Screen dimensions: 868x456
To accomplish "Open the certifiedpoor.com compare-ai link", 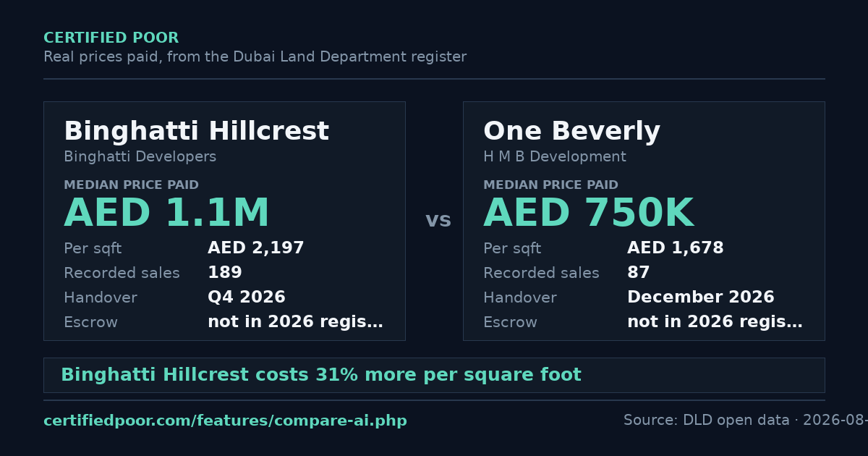I will [225, 421].
